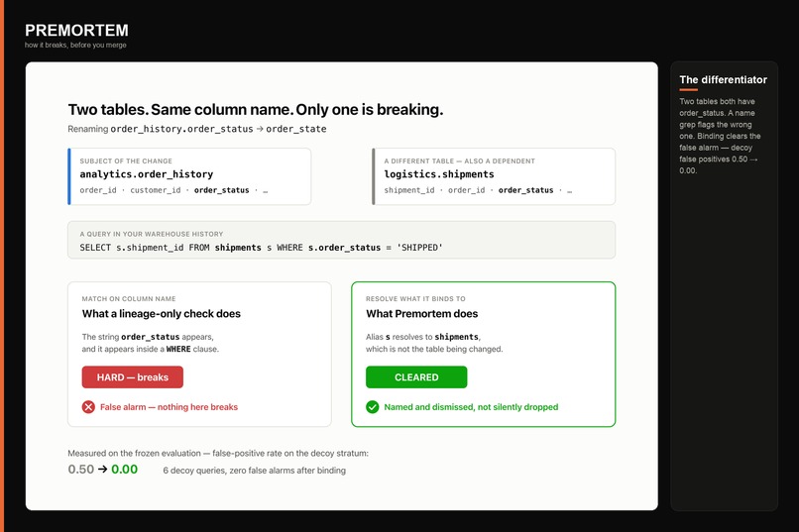The width and height of the screenshot is (799, 532).
Task: Click the green CLEARED button
Action: click(x=416, y=377)
